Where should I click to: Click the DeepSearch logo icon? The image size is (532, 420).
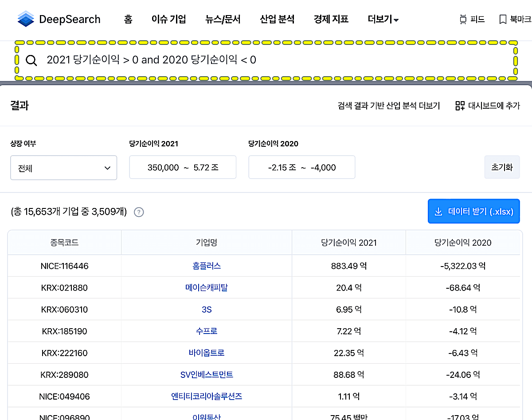pos(26,19)
